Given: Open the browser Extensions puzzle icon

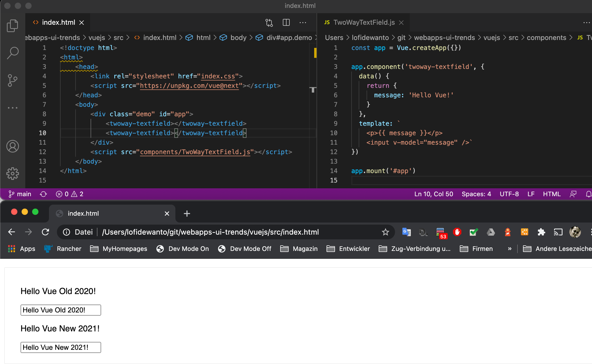Looking at the screenshot, I should [x=541, y=232].
